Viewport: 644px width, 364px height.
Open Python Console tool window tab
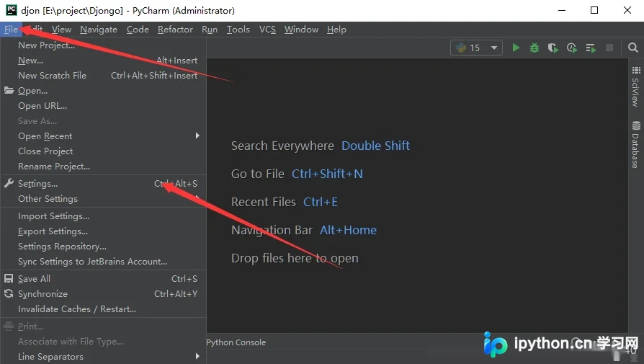click(236, 342)
